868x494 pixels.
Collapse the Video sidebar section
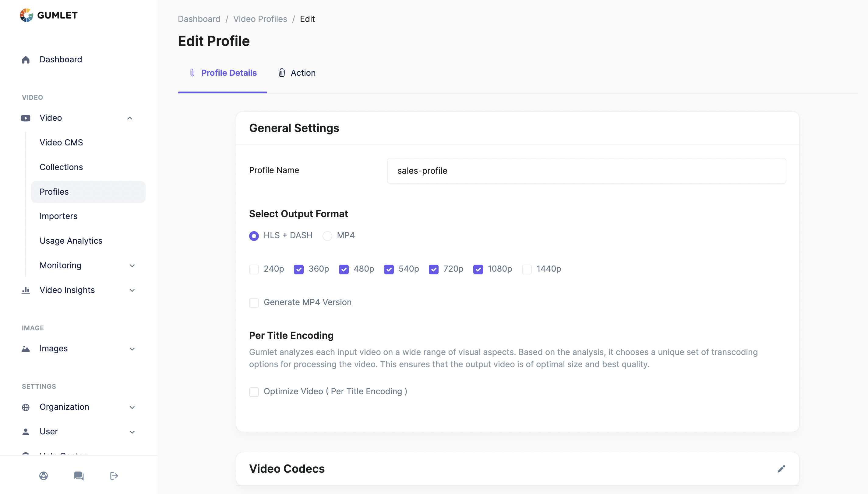(x=130, y=118)
